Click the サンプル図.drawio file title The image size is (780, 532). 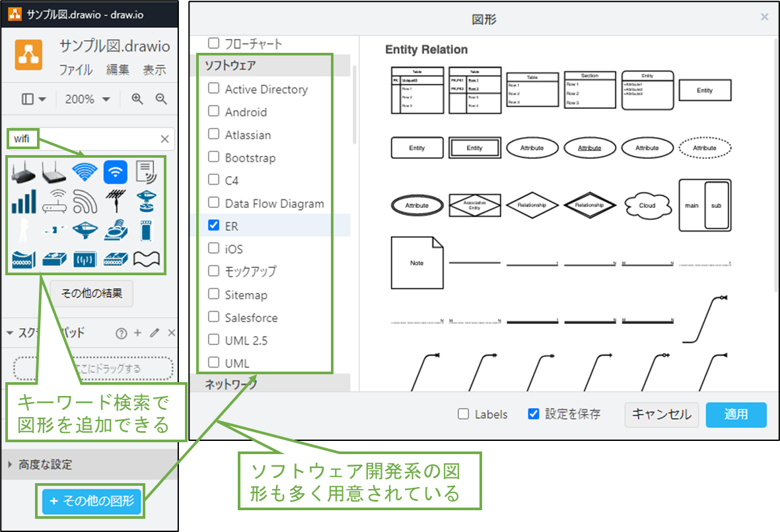click(115, 46)
